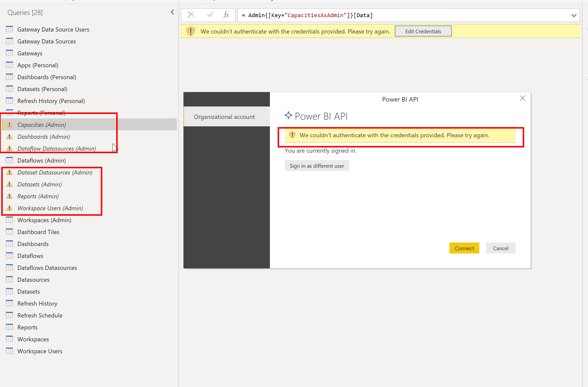Click inside the formula bar text field
This screenshot has height=387, width=588.
[x=397, y=15]
